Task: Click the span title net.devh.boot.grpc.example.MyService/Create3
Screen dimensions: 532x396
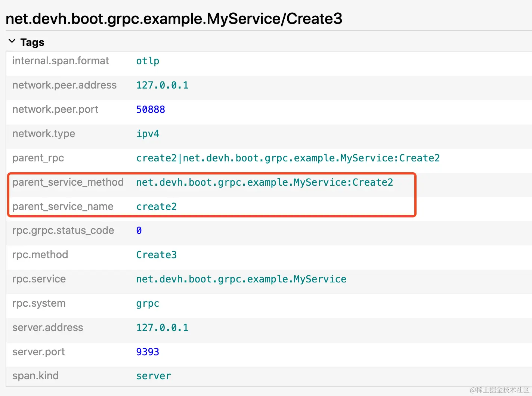Action: 174,18
